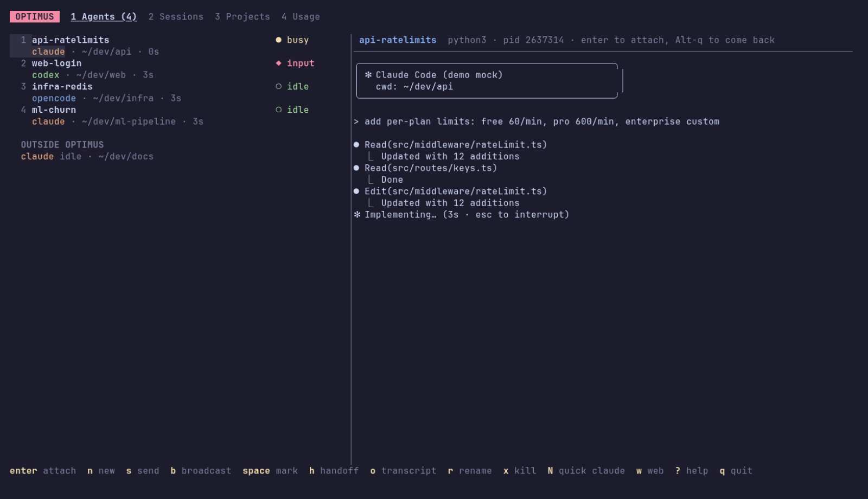Viewport: 868px width, 499px height.
Task: Click the enter attach shortcut
Action: click(x=43, y=471)
